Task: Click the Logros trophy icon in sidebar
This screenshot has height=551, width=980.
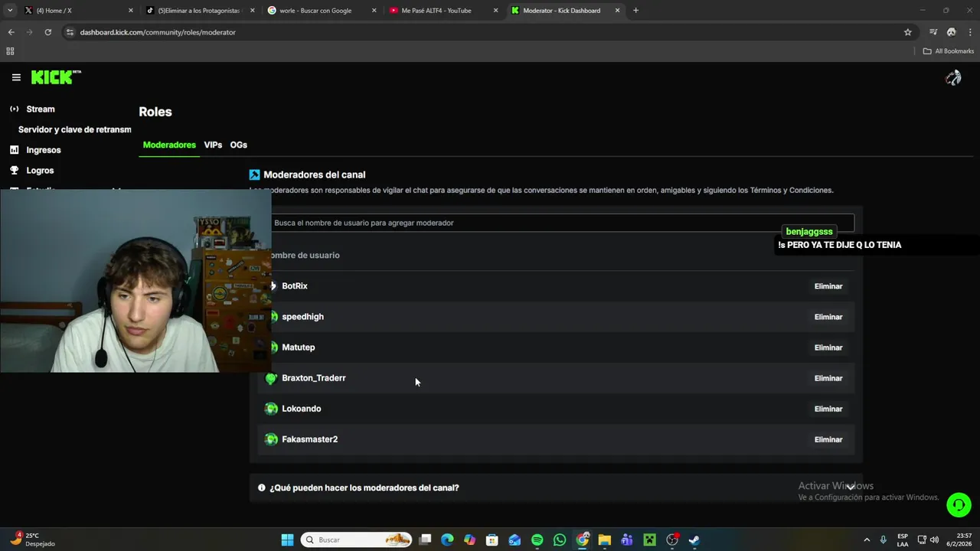Action: [14, 170]
